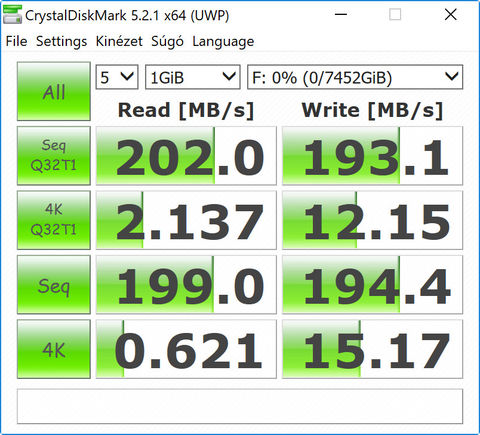Open the Súgó menu

pos(167,41)
